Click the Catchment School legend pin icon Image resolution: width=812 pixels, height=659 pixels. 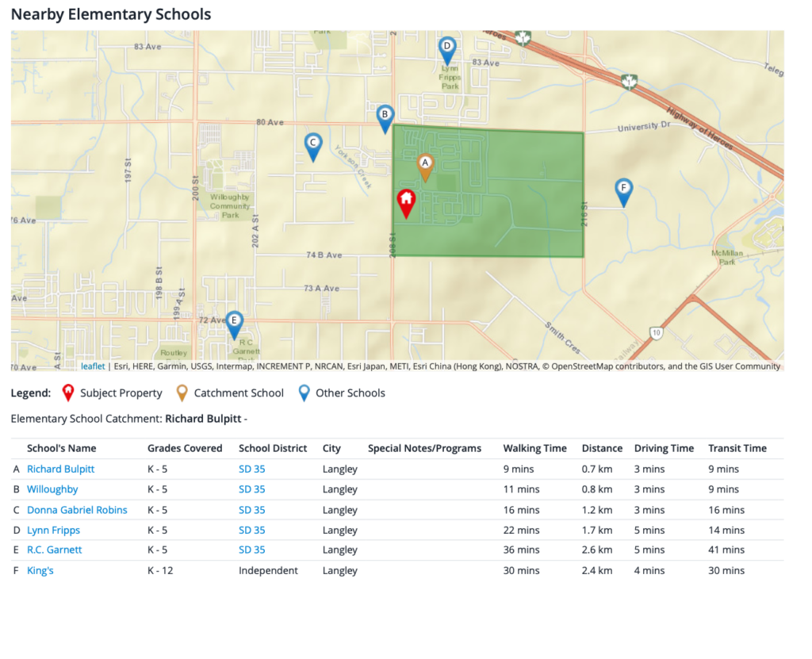coord(182,393)
